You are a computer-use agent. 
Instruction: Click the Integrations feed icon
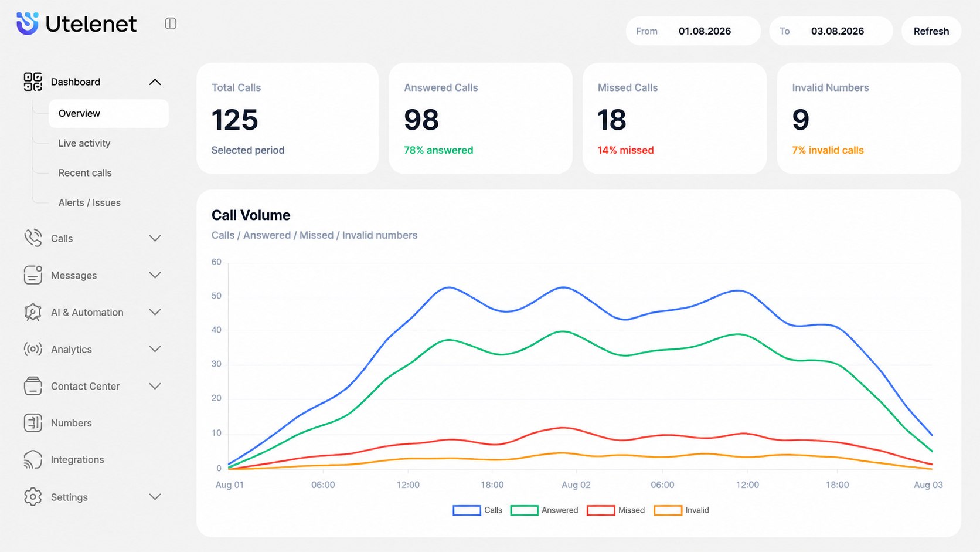coord(33,460)
